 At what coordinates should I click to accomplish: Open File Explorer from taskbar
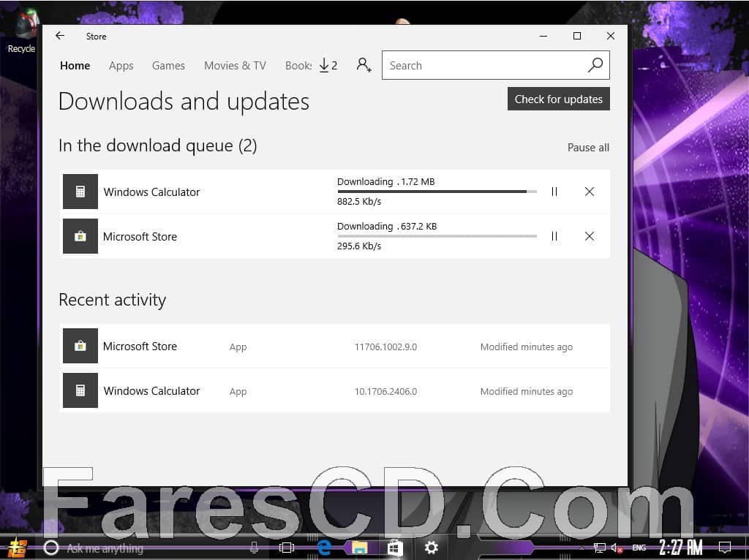pyautogui.click(x=359, y=548)
